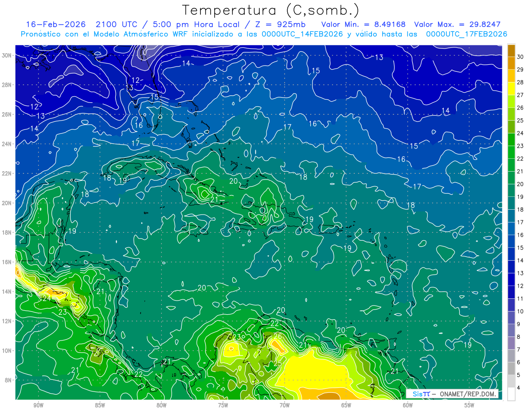Click the 25 contour label on the map
Screen dimensions: 532x411
click(x=278, y=364)
